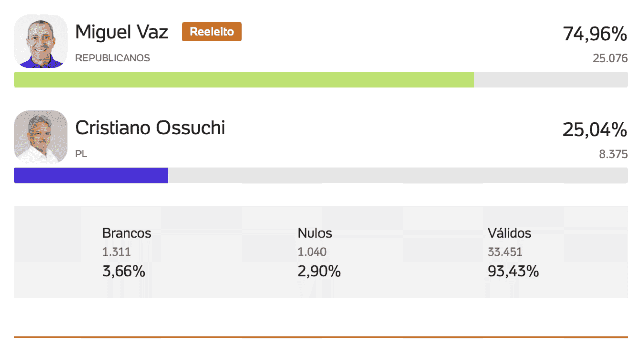The height and width of the screenshot is (349, 644).
Task: Select the Cristiano Ossuchi candidate name
Action: (x=150, y=128)
